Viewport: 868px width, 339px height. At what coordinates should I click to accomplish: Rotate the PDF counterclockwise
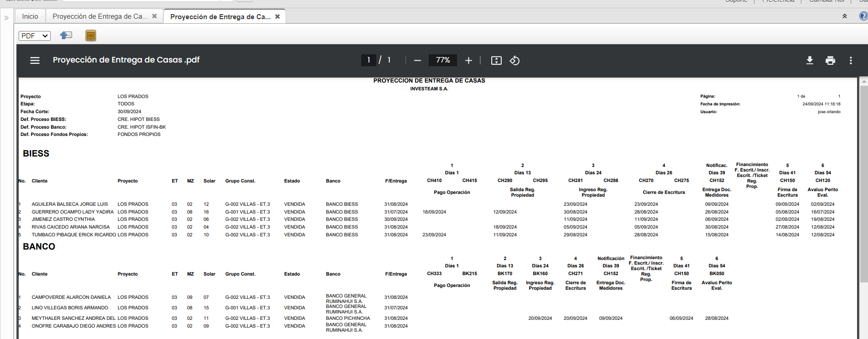[x=515, y=60]
